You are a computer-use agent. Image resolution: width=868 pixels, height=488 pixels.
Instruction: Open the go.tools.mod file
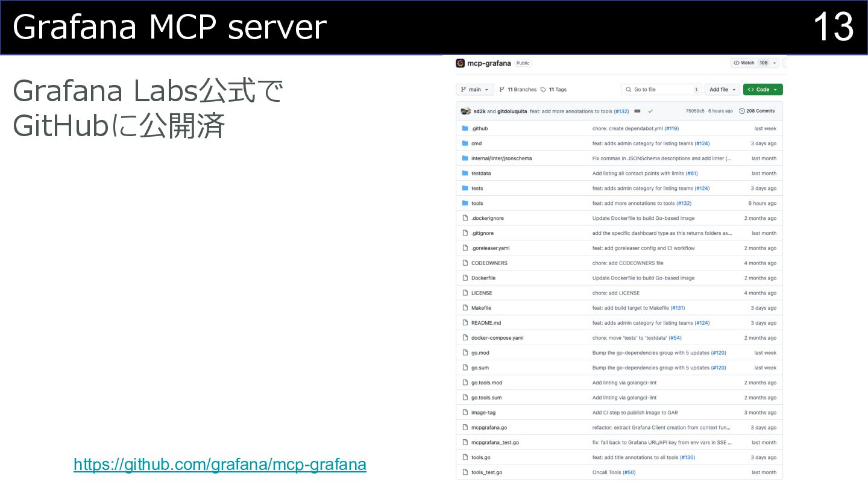point(486,383)
